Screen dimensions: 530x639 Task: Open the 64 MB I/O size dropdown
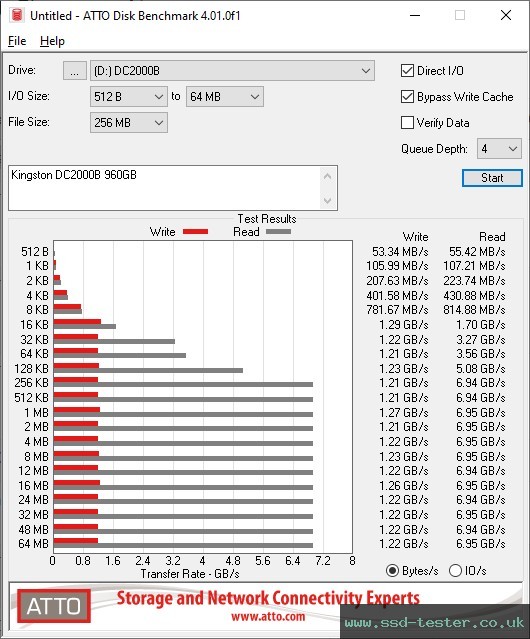(x=224, y=97)
